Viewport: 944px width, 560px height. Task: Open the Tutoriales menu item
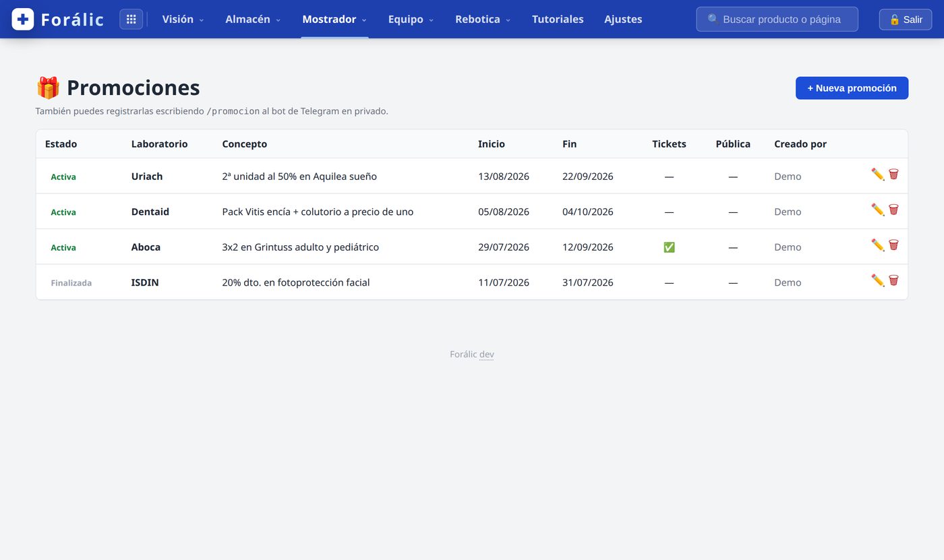click(x=558, y=19)
